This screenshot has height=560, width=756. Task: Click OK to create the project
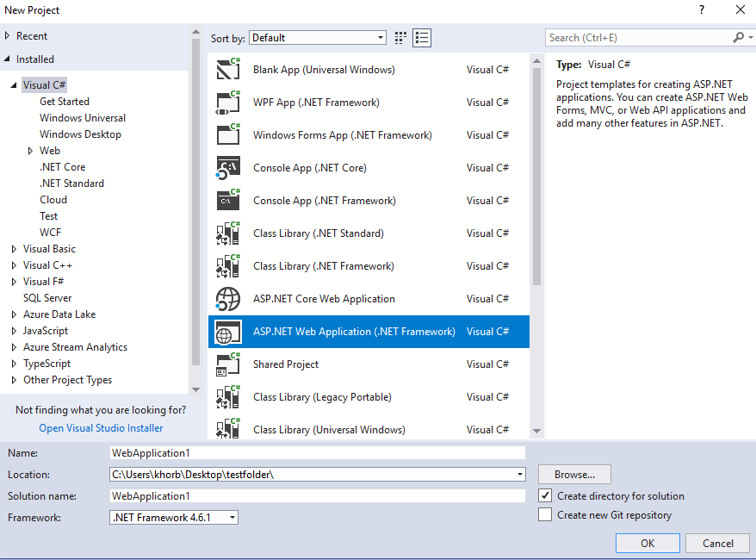coord(648,543)
